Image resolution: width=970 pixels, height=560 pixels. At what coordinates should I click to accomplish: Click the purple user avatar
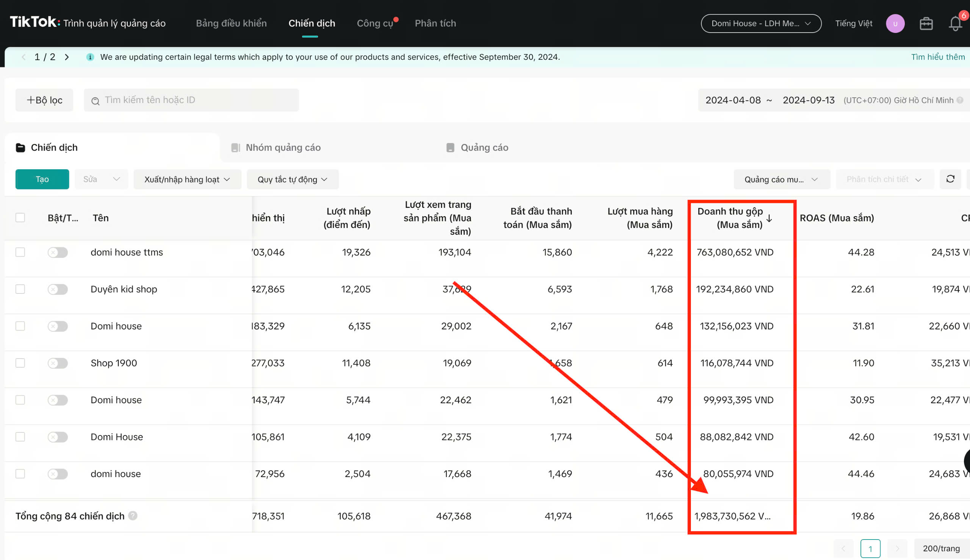(895, 23)
